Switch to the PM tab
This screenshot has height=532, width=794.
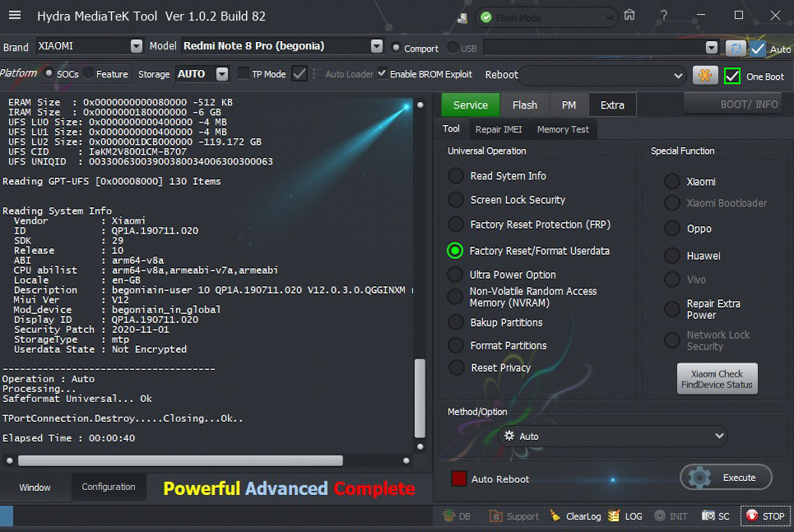click(569, 104)
